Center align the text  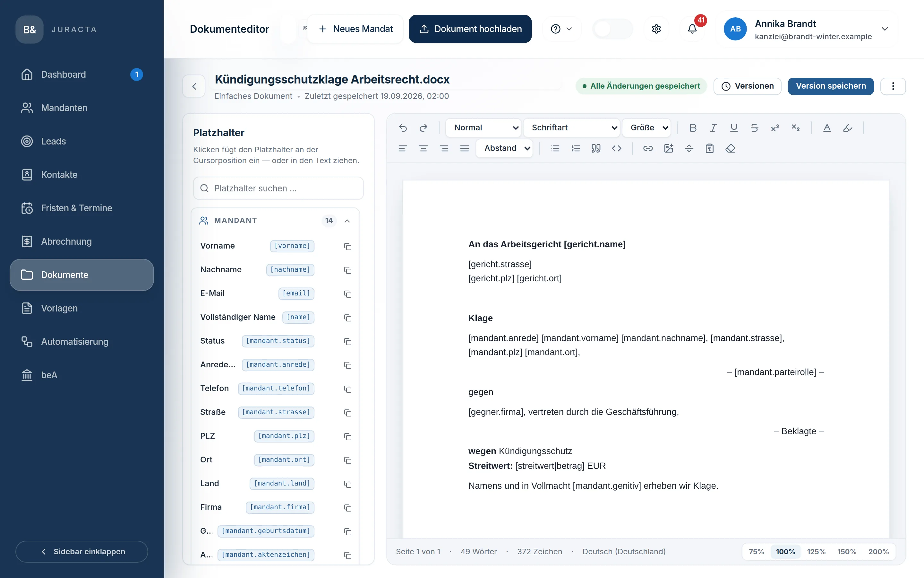[424, 148]
